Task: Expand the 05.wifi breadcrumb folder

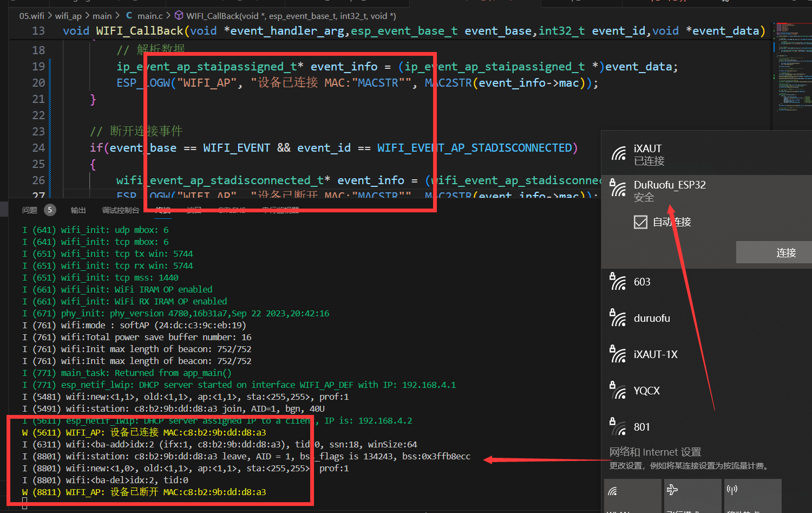Action: (x=32, y=16)
